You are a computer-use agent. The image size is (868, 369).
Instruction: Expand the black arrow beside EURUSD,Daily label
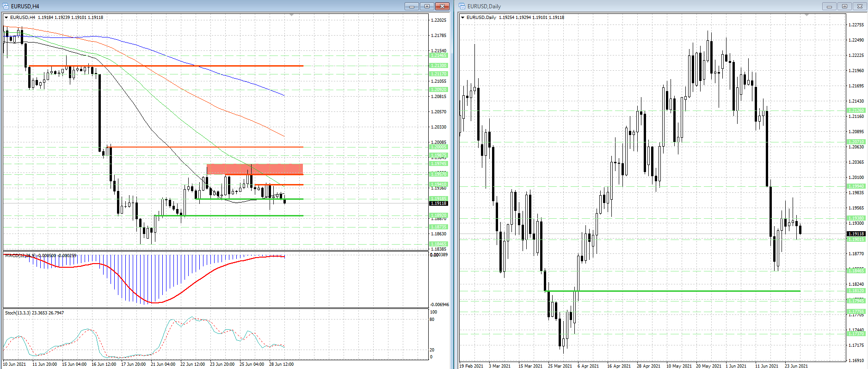click(463, 18)
